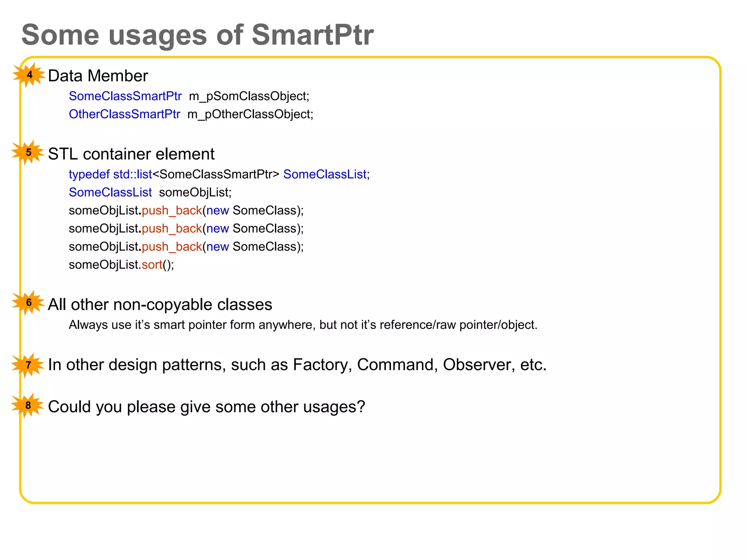The height and width of the screenshot is (560, 747).
Task: Click the starburst bullet numbered 4
Action: (x=29, y=75)
